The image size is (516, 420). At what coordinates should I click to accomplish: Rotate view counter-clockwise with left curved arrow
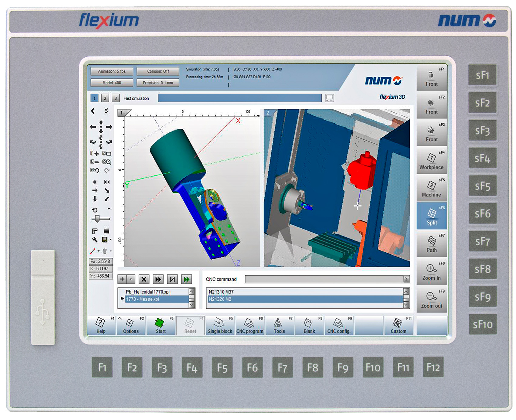click(93, 142)
